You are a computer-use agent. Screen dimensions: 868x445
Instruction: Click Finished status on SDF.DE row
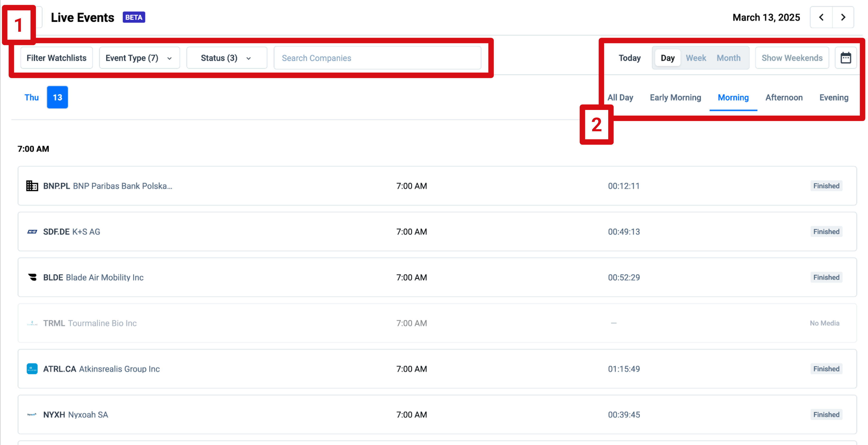pos(826,232)
